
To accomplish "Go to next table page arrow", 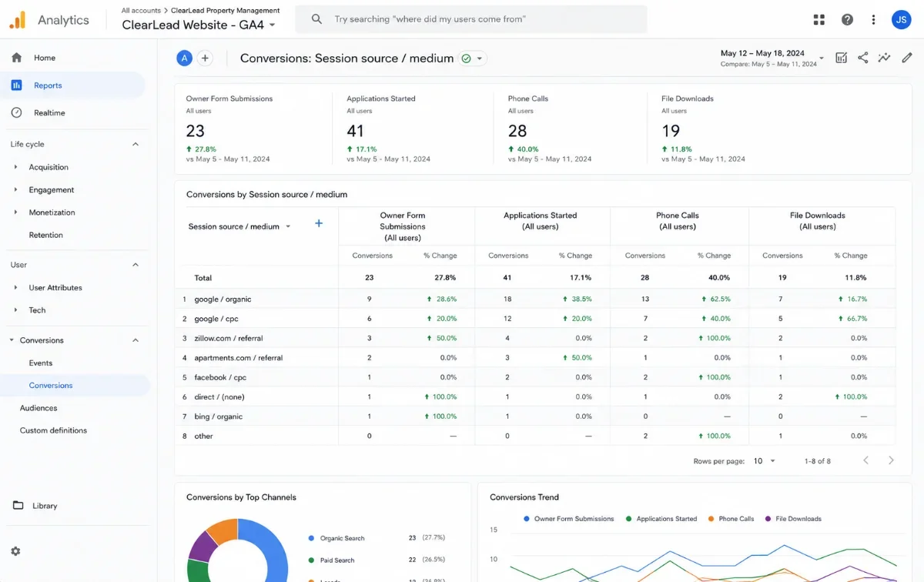I will (x=891, y=460).
